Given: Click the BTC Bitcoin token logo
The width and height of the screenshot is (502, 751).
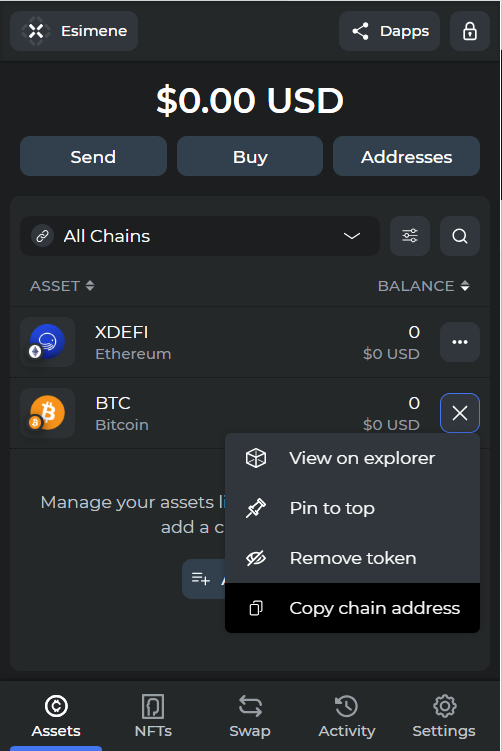Looking at the screenshot, I should point(47,413).
